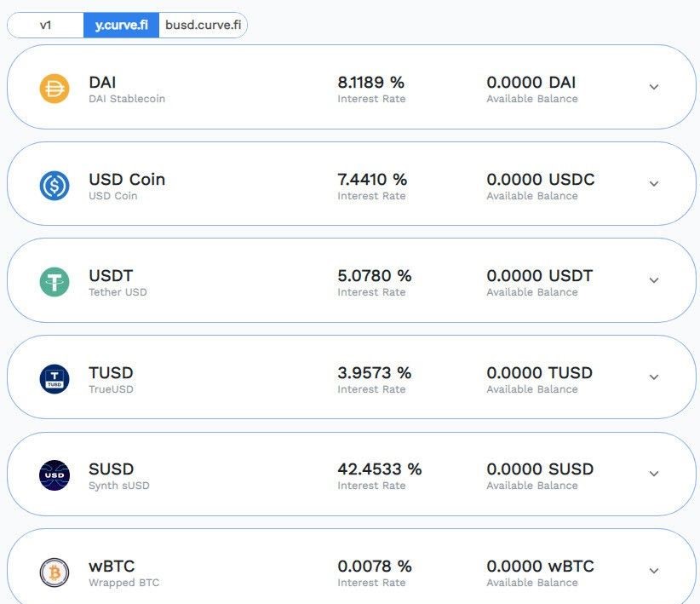The image size is (700, 604).
Task: Click the 0.0000 wBTC available balance
Action: pyautogui.click(x=541, y=566)
